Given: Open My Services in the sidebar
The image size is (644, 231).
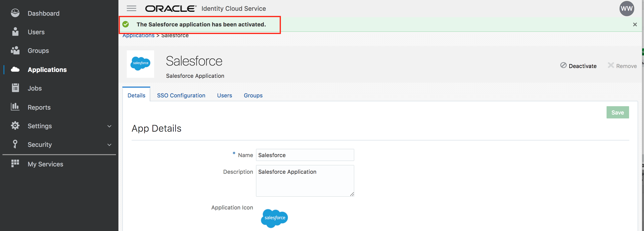Looking at the screenshot, I should (45, 164).
